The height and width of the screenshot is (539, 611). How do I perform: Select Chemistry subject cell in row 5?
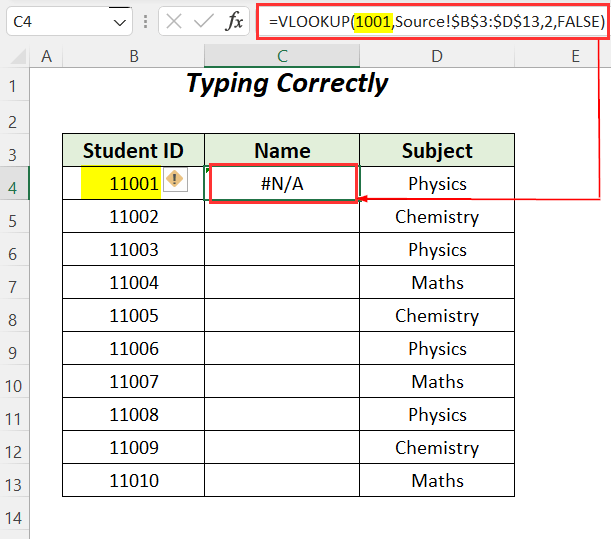coord(437,216)
